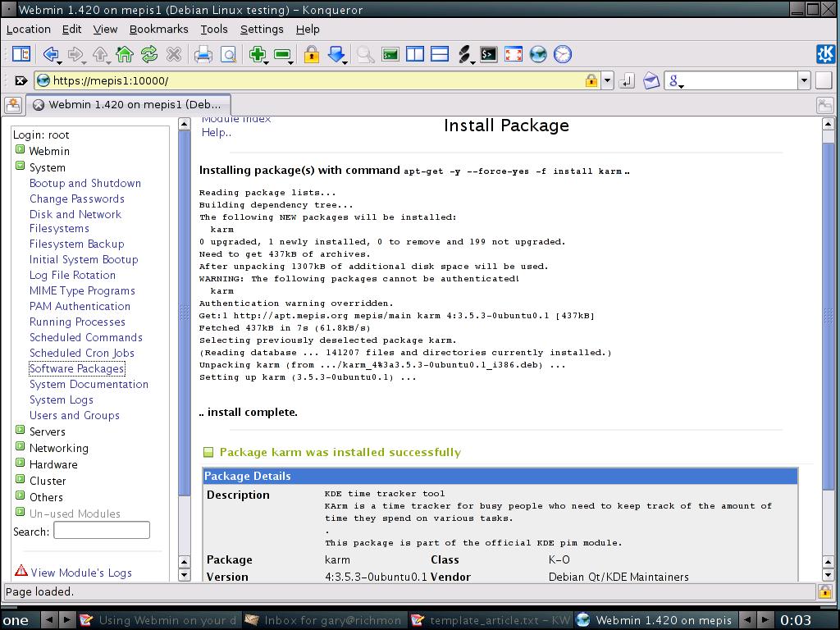Viewport: 840px width, 630px height.
Task: Click the bookmark envelope icon beside address bar
Action: click(x=651, y=81)
